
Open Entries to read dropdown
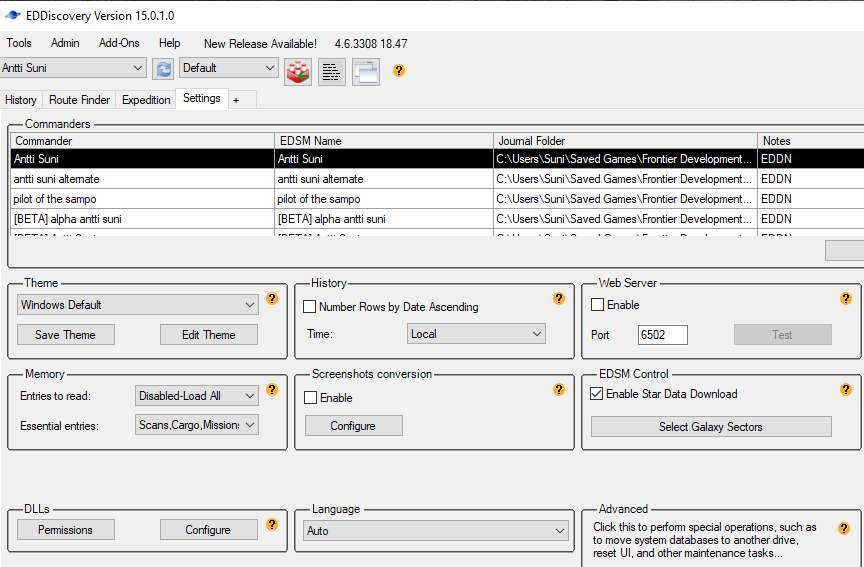coord(197,396)
